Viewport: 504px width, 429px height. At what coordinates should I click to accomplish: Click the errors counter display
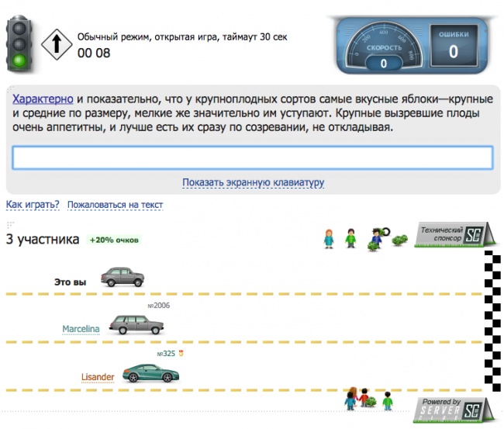coord(454,45)
